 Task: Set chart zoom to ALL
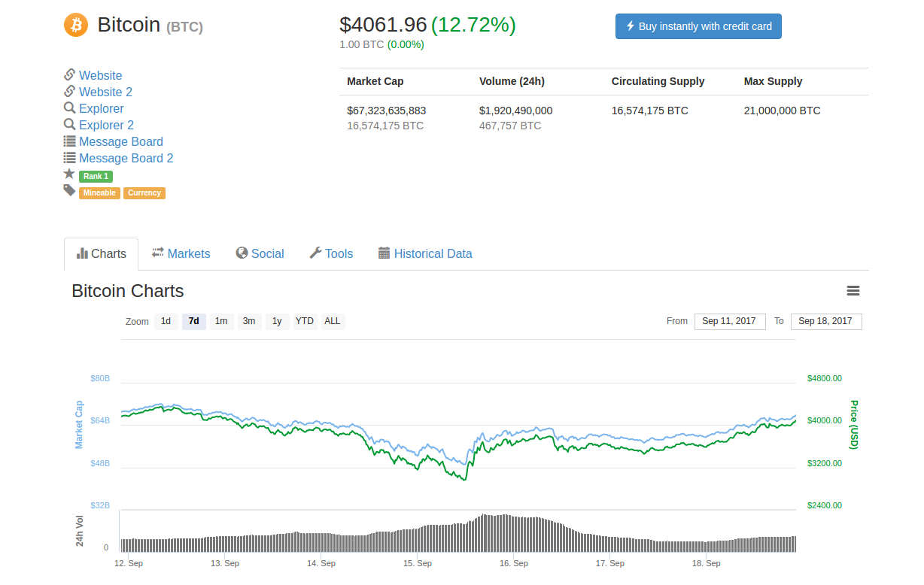click(x=333, y=321)
